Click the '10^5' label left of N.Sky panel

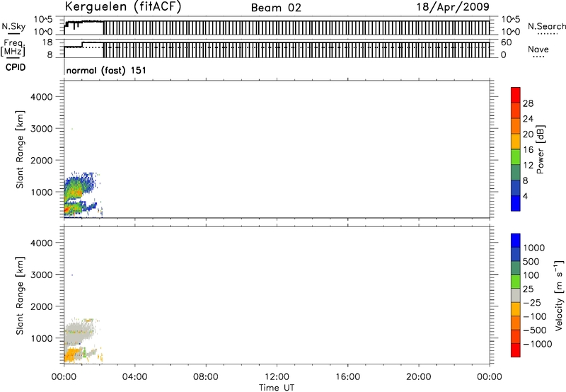point(43,19)
